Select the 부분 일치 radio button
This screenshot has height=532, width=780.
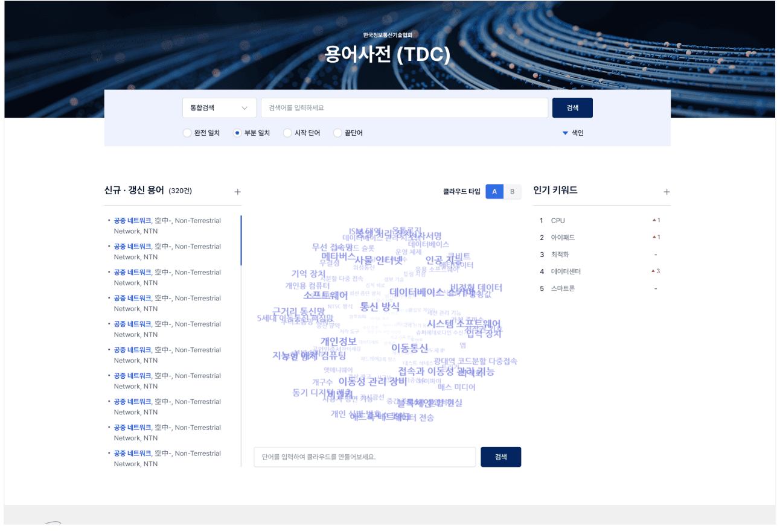(237, 133)
